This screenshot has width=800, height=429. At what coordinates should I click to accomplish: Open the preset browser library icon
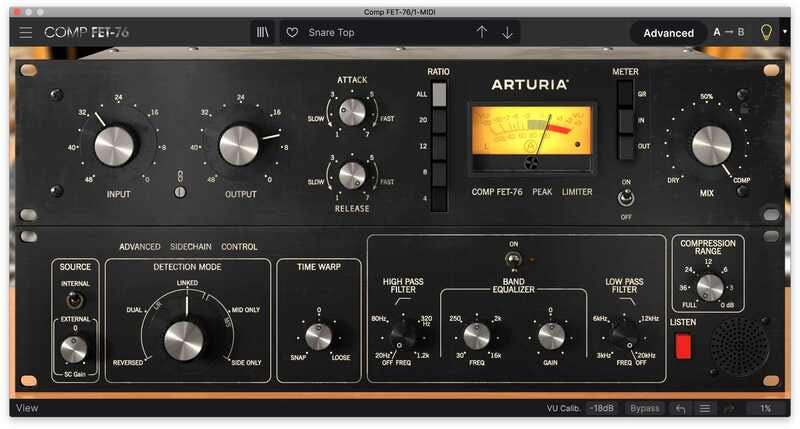(263, 33)
